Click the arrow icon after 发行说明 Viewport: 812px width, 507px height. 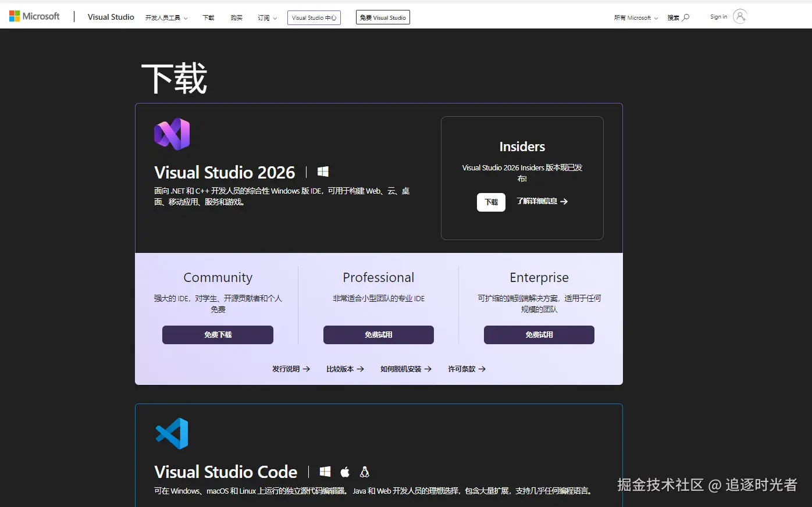[x=307, y=369]
